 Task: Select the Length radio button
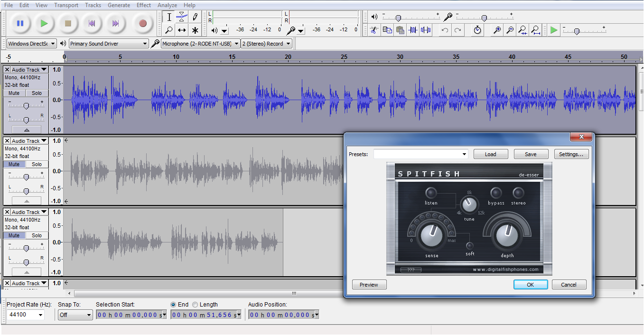(x=195, y=305)
